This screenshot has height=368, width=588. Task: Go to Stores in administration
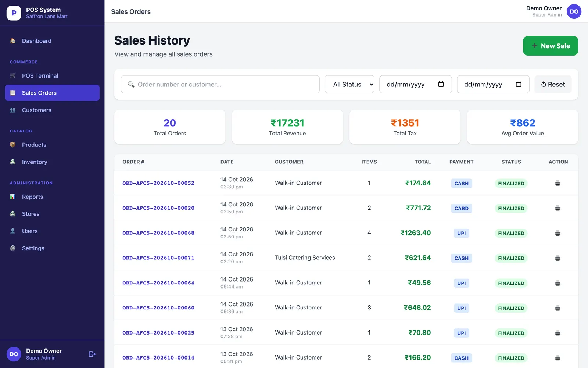52,214
